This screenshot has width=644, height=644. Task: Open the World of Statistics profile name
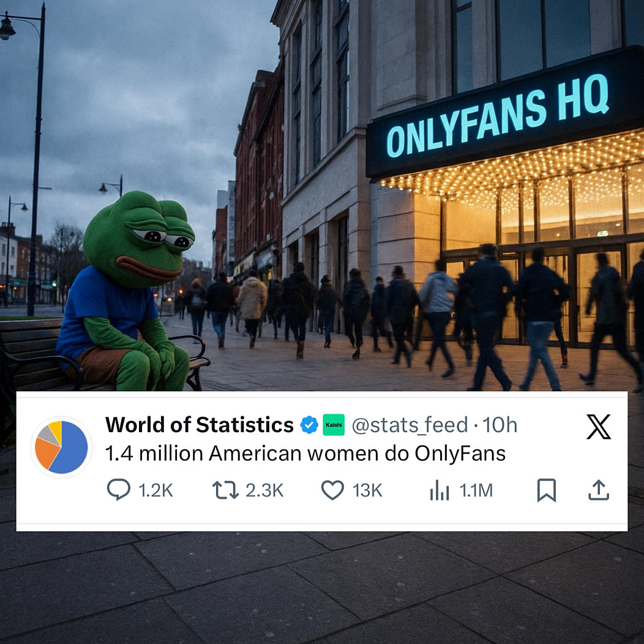click(x=200, y=425)
